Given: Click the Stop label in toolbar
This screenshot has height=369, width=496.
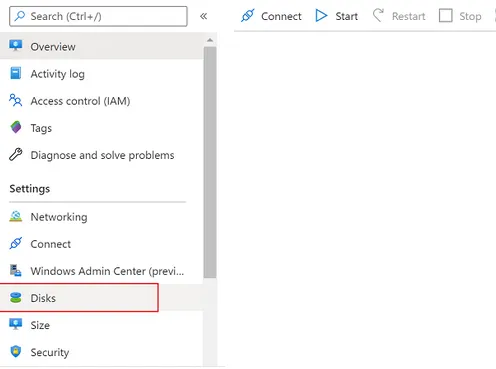Looking at the screenshot, I should (x=470, y=16).
